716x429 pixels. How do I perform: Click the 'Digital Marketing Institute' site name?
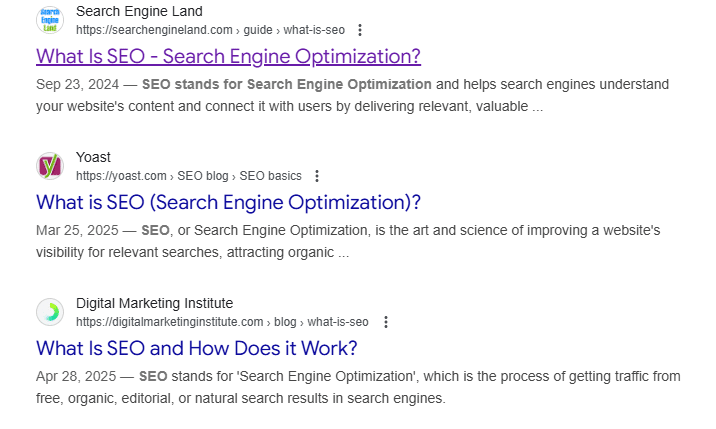coord(154,303)
